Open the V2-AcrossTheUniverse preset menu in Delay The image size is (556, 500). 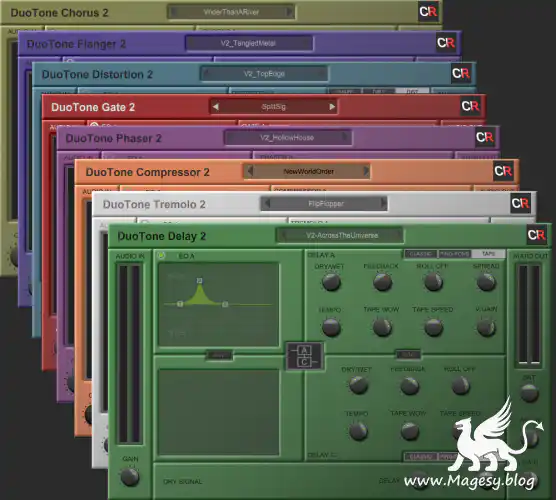click(x=341, y=235)
